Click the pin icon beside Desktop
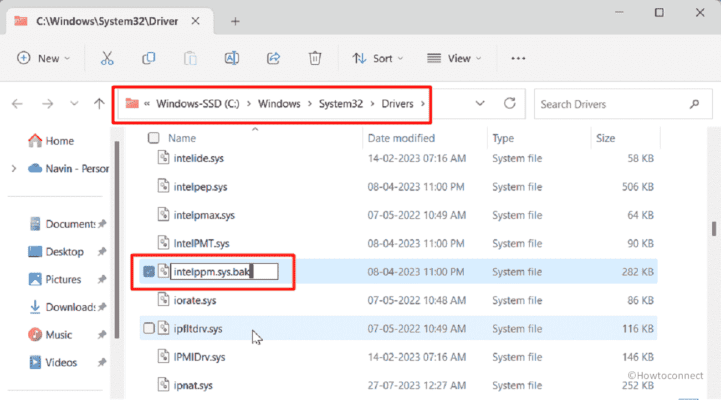This screenshot has height=400, width=721. (x=102, y=251)
